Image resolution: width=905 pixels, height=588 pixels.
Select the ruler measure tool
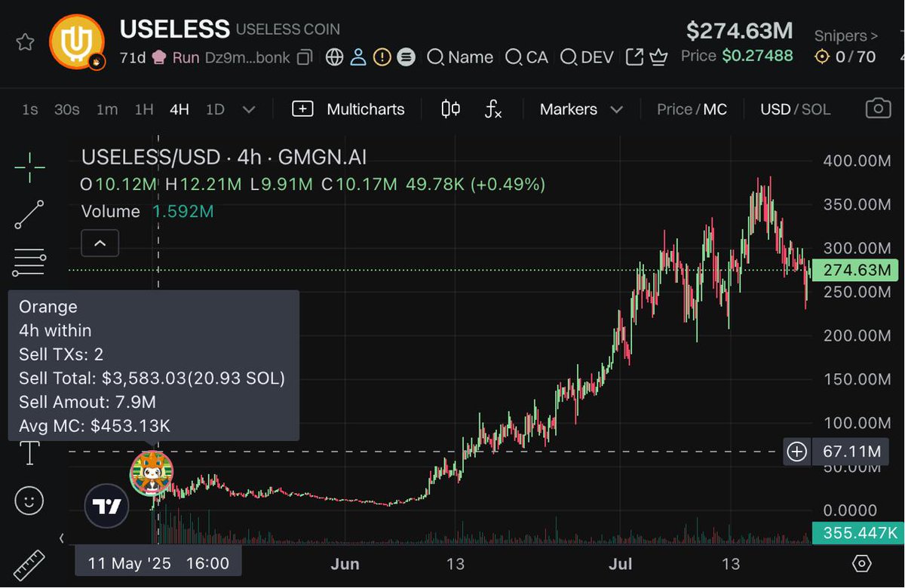[29, 565]
